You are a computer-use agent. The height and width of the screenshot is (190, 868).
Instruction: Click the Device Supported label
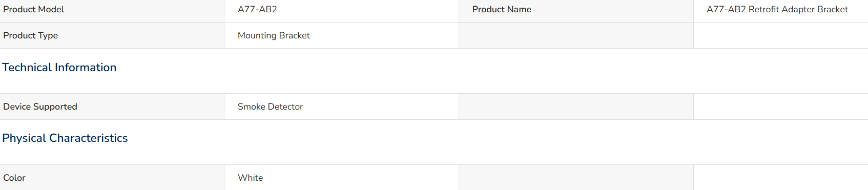pos(40,107)
